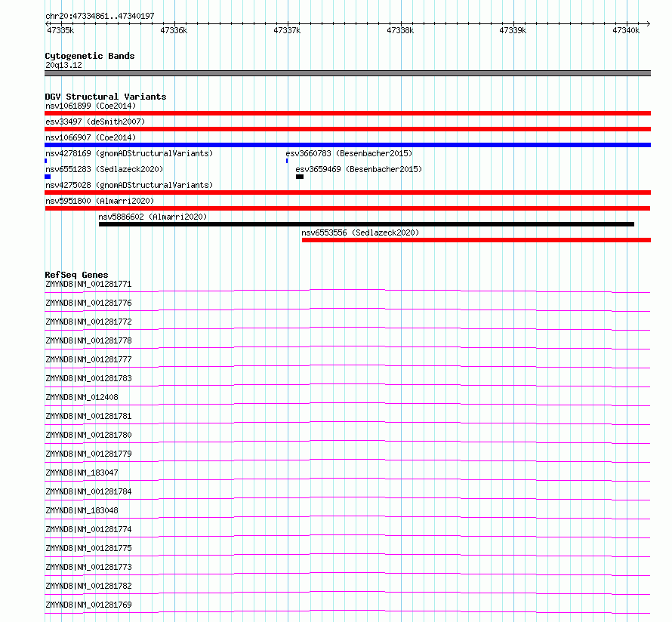Click the red nsv1061899 variant bar
Screen dimensions: 672x622
tap(347, 113)
